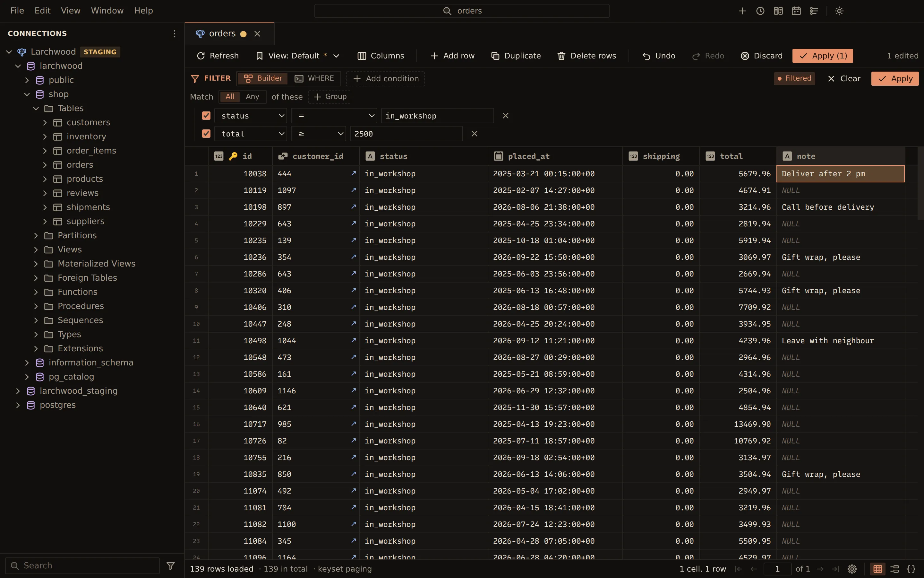Switch to record form view icon
924x578 pixels.
[x=894, y=569]
